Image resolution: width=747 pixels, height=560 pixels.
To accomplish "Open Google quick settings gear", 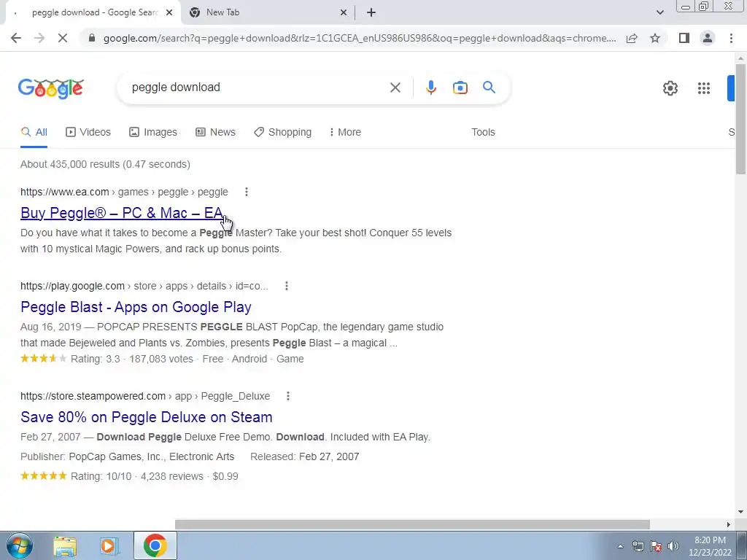I will (x=670, y=88).
